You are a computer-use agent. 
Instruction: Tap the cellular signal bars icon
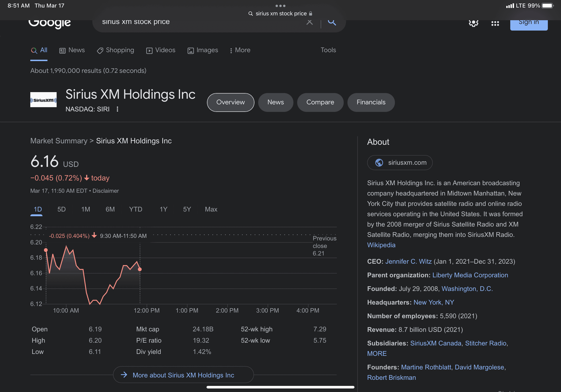pyautogui.click(x=510, y=6)
